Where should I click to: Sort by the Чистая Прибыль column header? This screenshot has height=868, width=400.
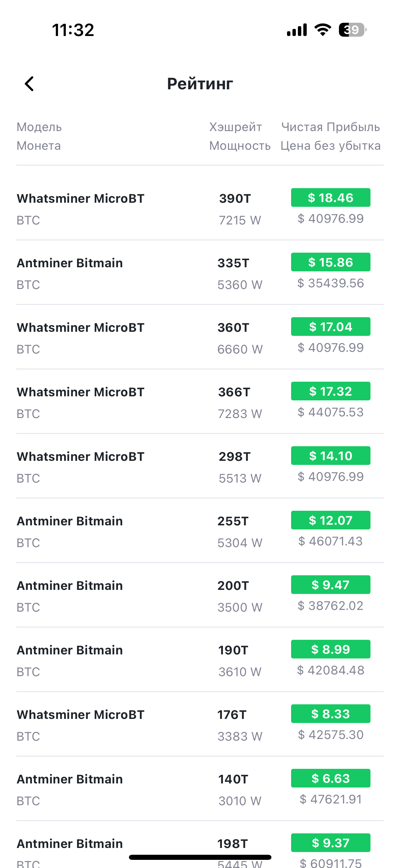(330, 127)
